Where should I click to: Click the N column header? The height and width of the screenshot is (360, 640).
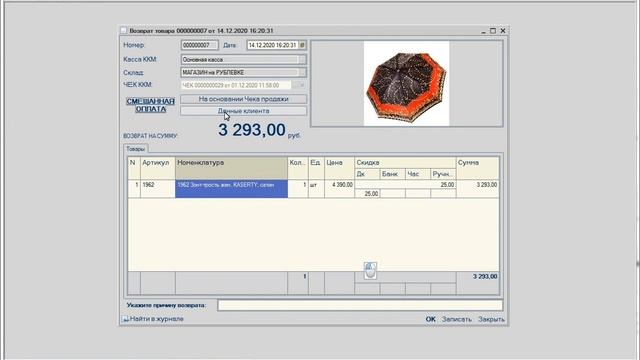click(134, 168)
